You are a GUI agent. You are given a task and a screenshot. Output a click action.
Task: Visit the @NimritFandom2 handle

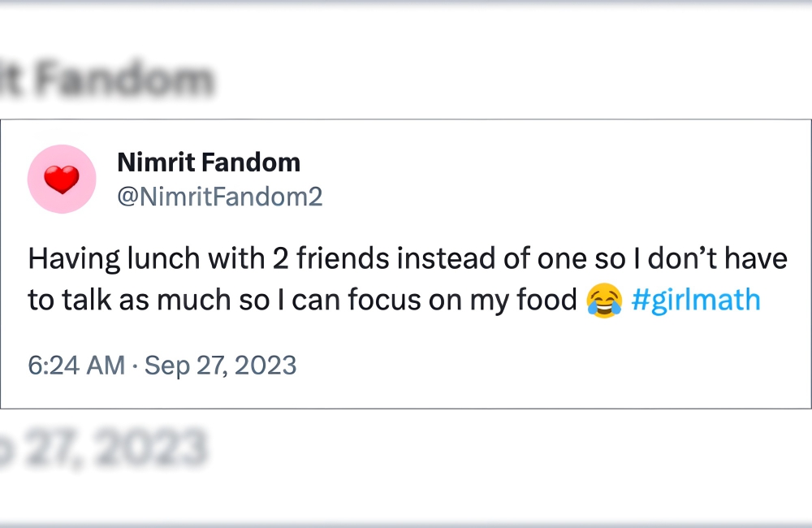coord(219,197)
